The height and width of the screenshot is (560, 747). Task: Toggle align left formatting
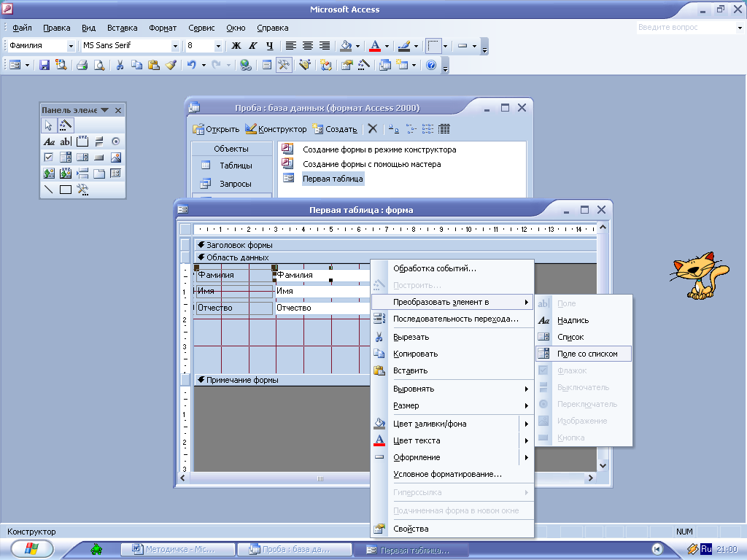pyautogui.click(x=290, y=46)
